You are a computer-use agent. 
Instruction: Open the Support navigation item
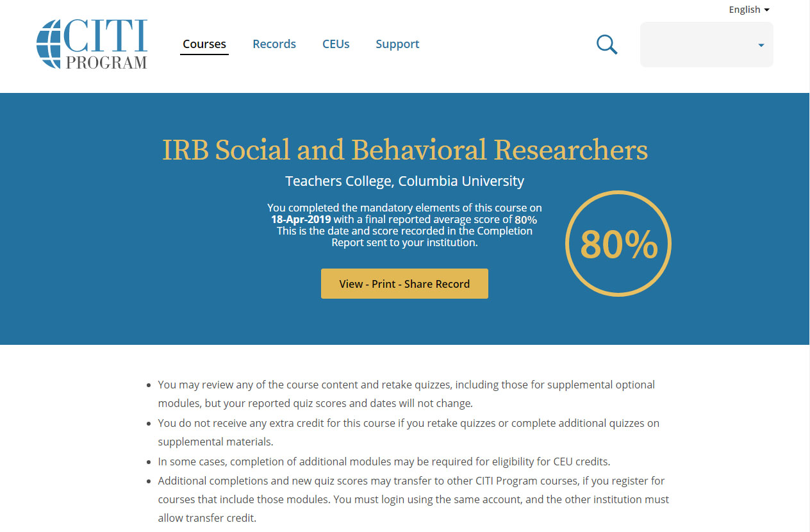397,44
